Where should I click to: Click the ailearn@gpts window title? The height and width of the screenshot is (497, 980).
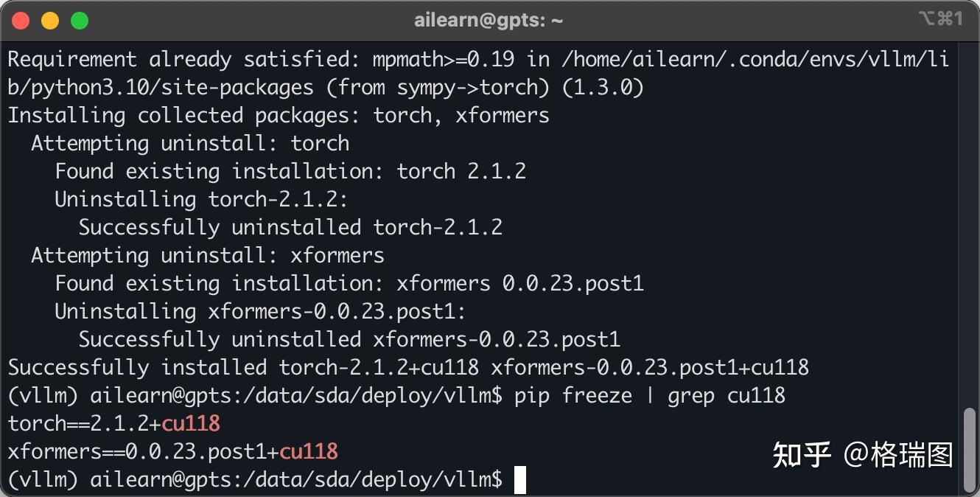click(489, 20)
